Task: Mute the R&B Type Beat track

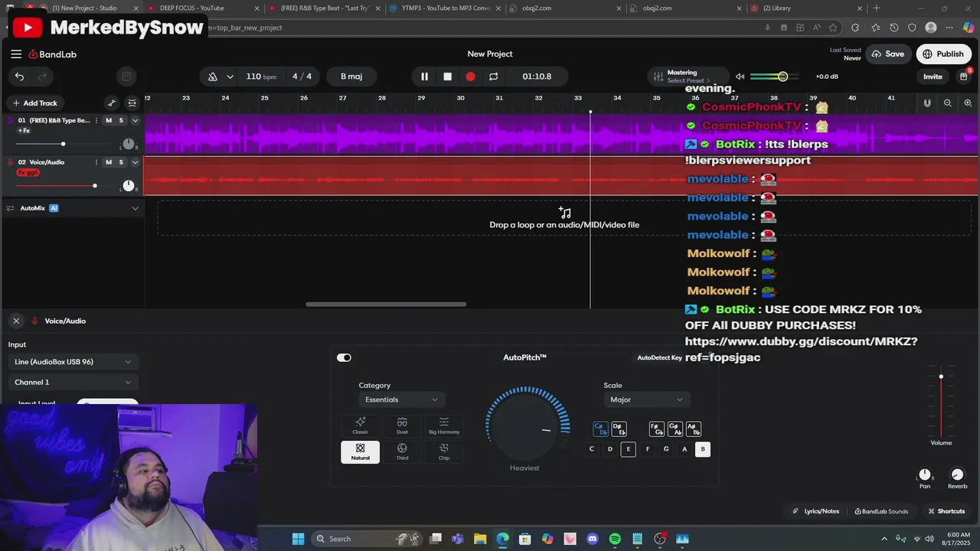Action: point(109,120)
